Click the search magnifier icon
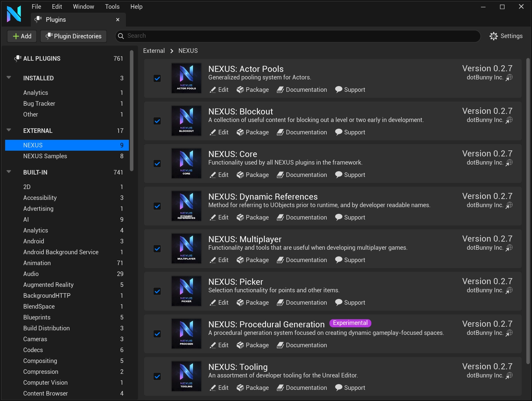Viewport: 532px width, 401px height. 121,36
